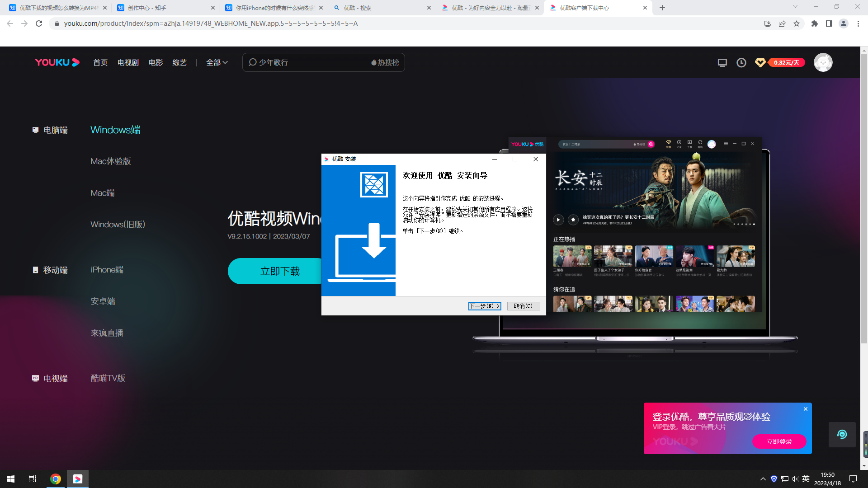Open watch history clock icon
The width and height of the screenshot is (868, 488).
pyautogui.click(x=741, y=63)
